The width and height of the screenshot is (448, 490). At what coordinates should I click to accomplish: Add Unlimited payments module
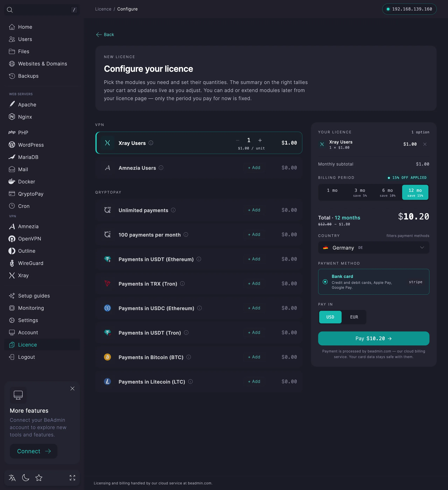point(254,210)
